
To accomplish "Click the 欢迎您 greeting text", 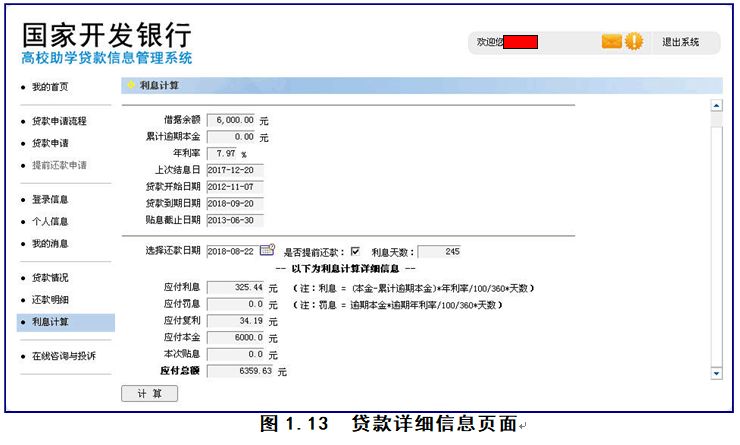I will coord(489,42).
